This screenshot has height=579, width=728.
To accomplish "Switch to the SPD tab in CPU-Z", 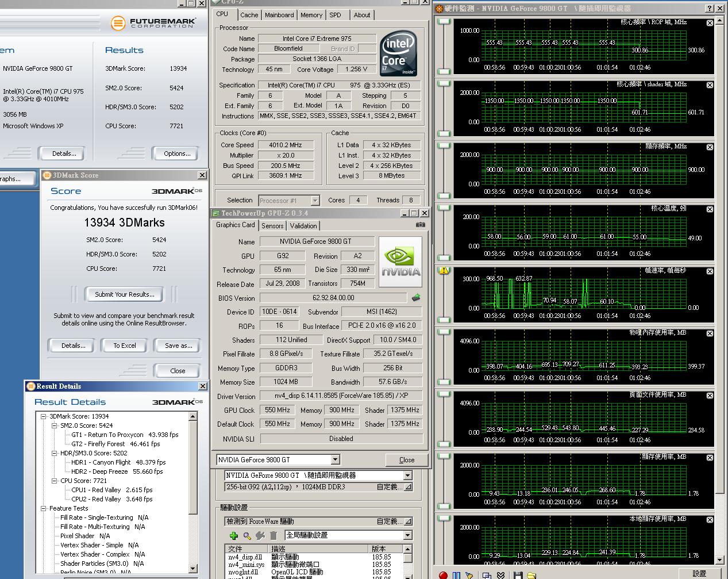I will [x=336, y=15].
